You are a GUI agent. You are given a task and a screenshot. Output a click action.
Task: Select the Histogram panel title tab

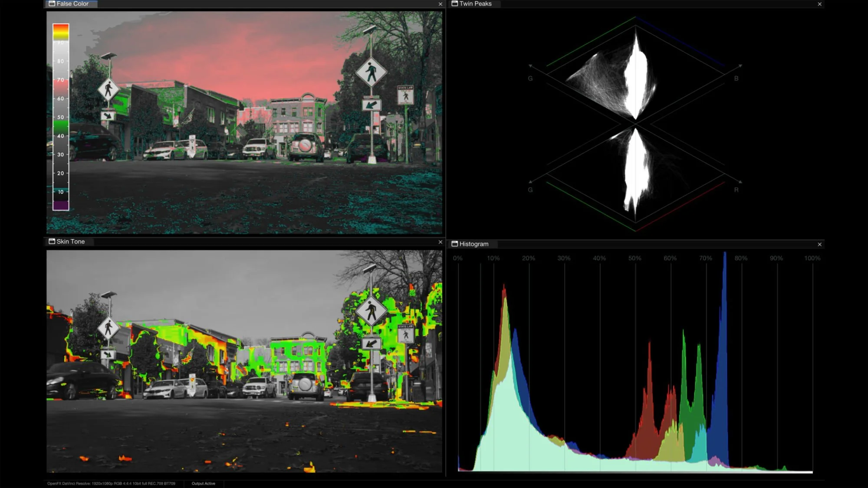[473, 244]
